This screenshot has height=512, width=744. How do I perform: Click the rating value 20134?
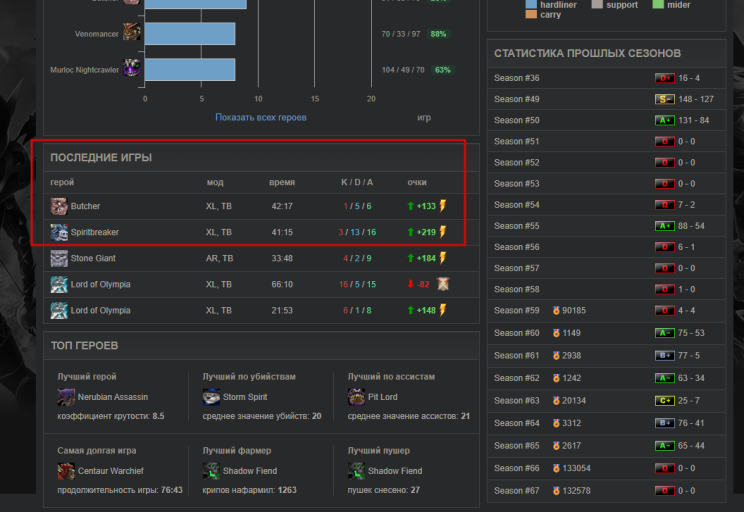574,401
